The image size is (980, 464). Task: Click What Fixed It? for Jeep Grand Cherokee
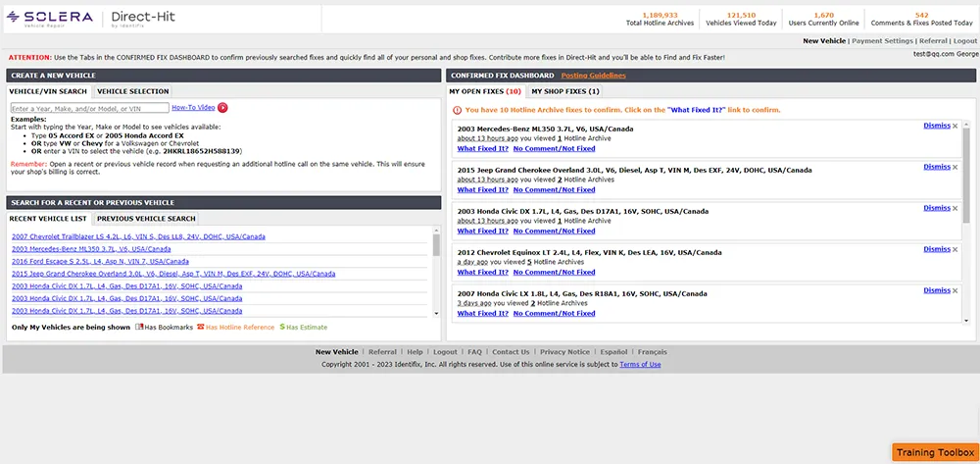coord(482,190)
